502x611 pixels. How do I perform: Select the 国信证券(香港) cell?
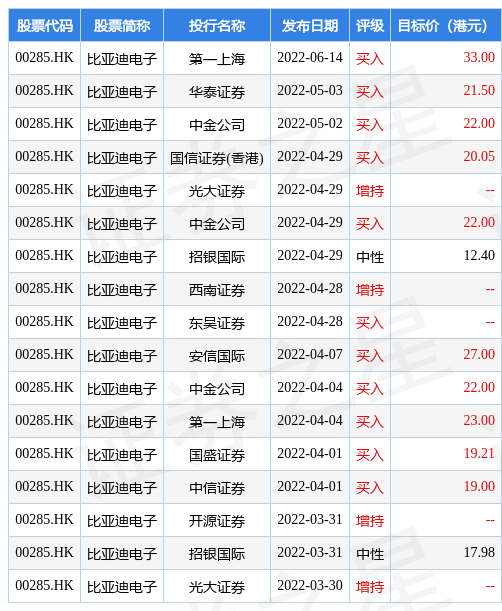pos(217,158)
